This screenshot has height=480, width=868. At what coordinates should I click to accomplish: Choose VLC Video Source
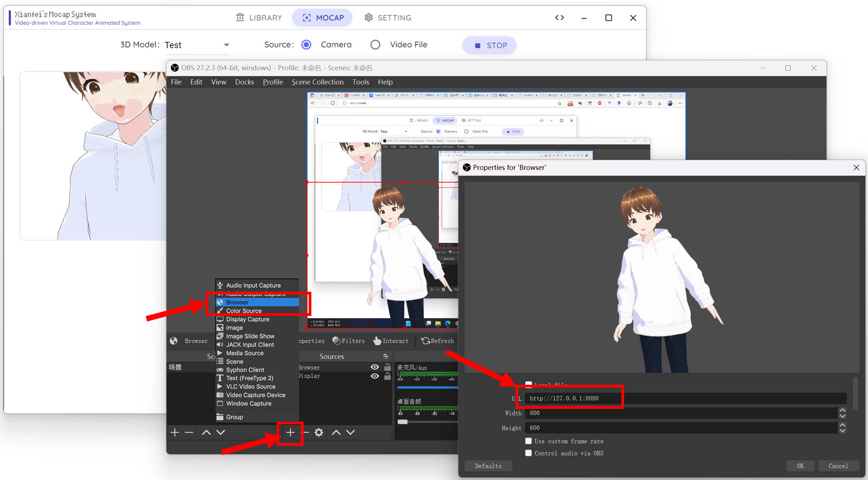(x=257, y=387)
